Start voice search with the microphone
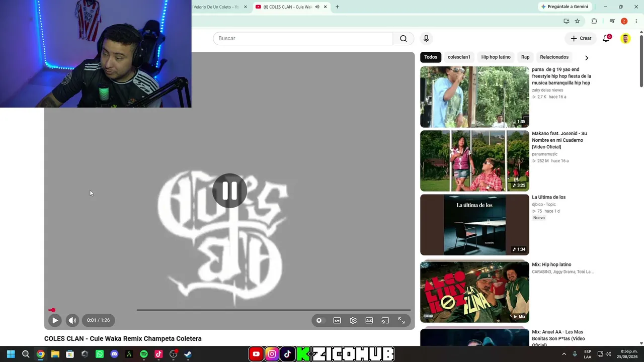 (426, 38)
